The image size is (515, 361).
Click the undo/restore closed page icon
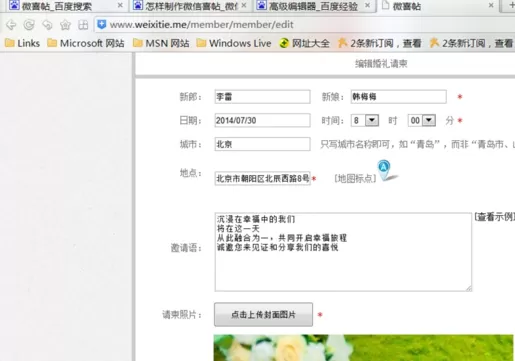click(47, 25)
